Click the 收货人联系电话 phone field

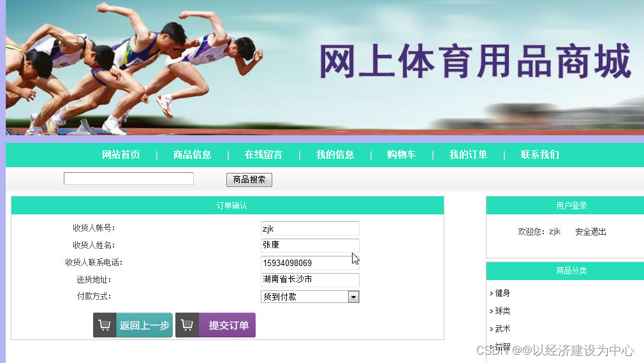(310, 263)
